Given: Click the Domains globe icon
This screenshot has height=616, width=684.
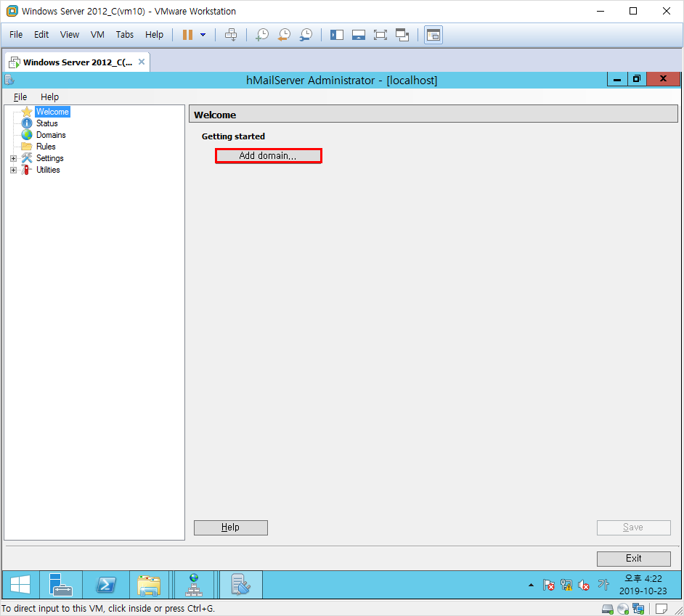Looking at the screenshot, I should click(x=27, y=135).
